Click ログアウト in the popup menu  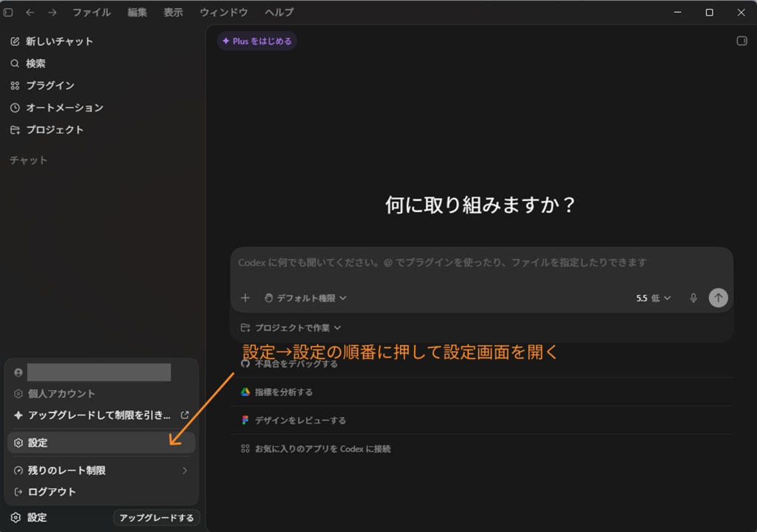coord(101,491)
